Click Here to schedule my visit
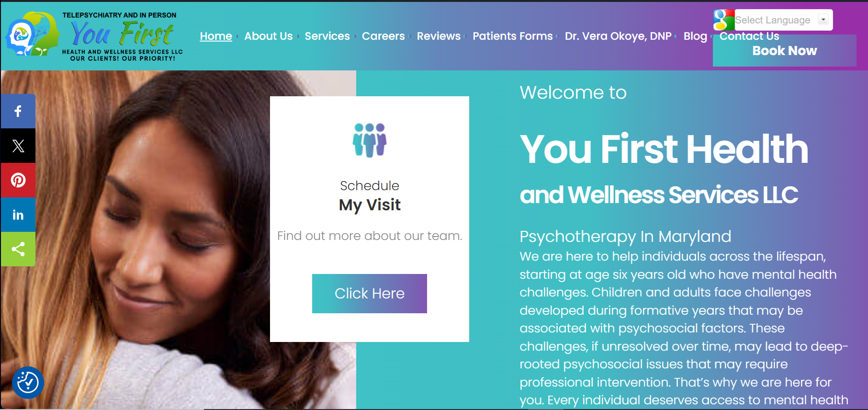Viewport: 868px width, 410px height. click(x=370, y=294)
